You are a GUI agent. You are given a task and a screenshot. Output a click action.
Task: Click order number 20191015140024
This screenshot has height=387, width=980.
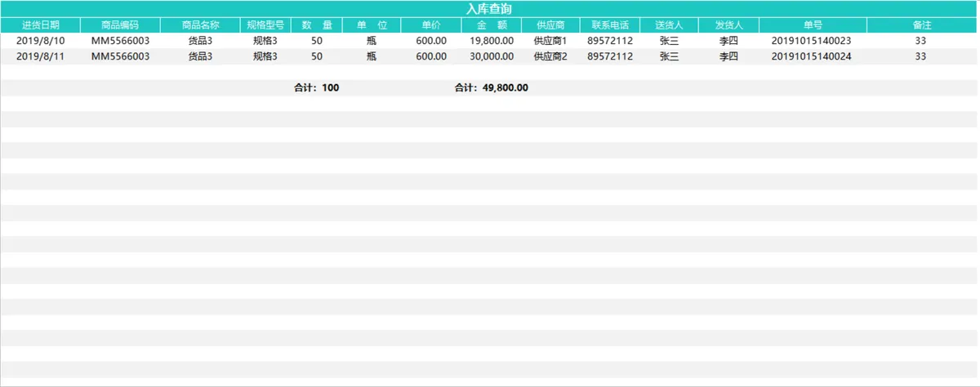click(812, 56)
